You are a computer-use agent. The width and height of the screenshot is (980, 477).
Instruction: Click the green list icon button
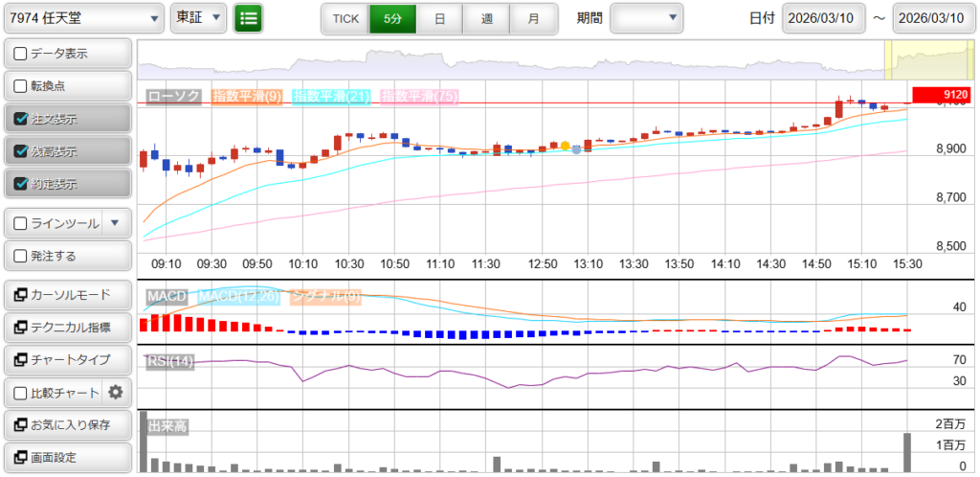tap(248, 18)
